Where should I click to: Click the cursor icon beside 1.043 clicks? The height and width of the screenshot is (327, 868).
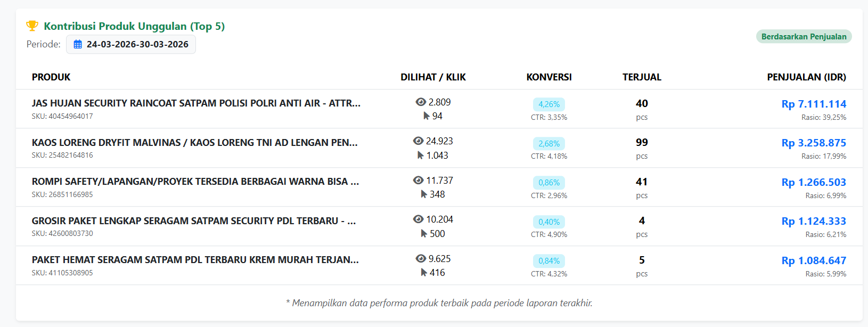coord(420,156)
